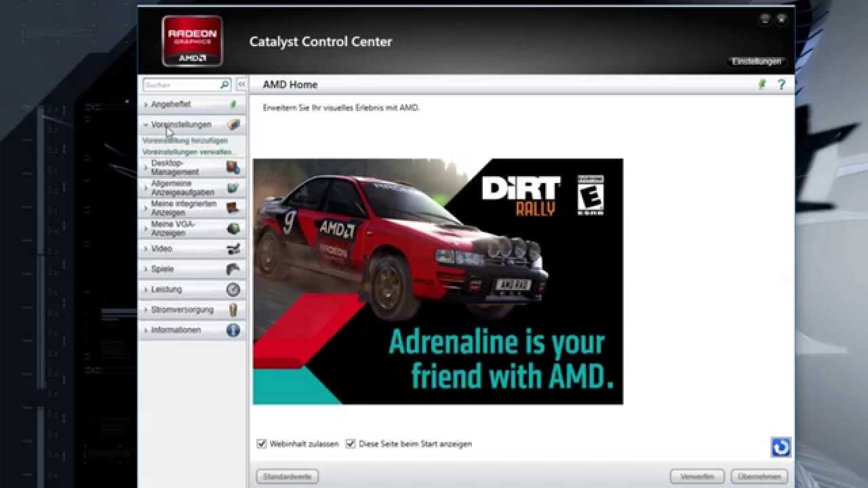Screen dimensions: 868x488
Task: Open the Informationen menu label
Action: 176,330
